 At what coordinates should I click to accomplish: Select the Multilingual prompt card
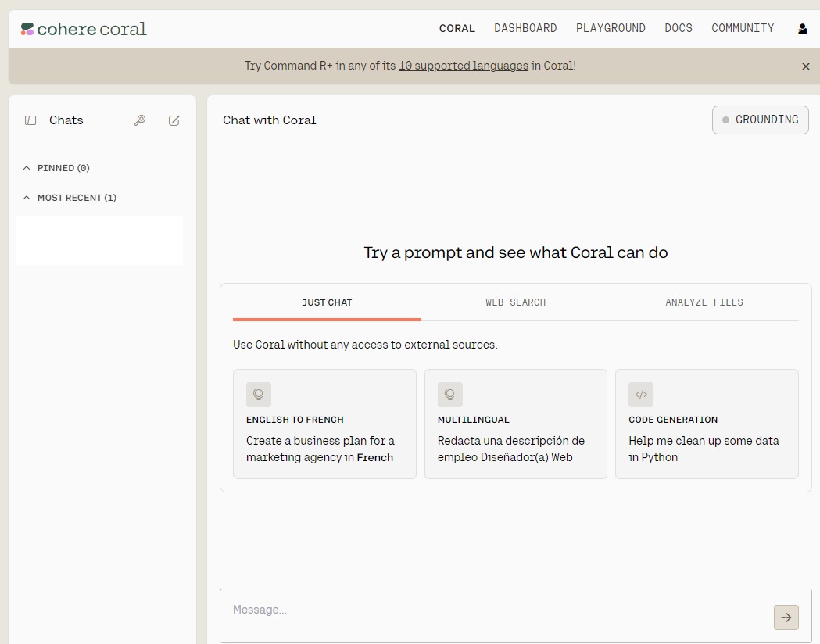coord(515,424)
